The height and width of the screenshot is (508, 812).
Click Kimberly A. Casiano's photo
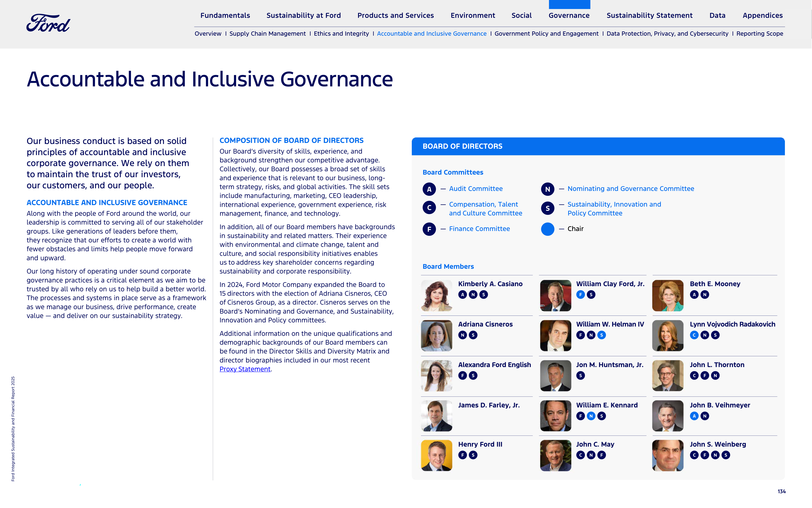click(436, 296)
